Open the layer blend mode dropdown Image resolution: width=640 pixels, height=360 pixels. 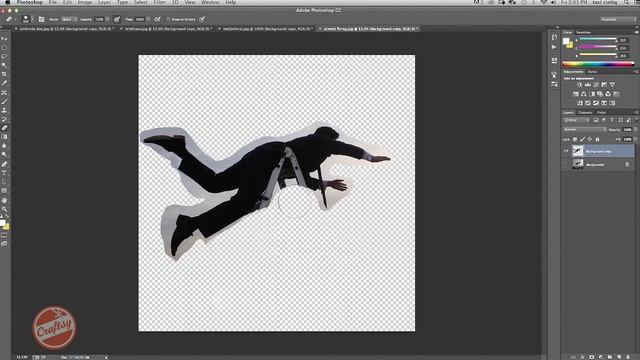pos(584,130)
